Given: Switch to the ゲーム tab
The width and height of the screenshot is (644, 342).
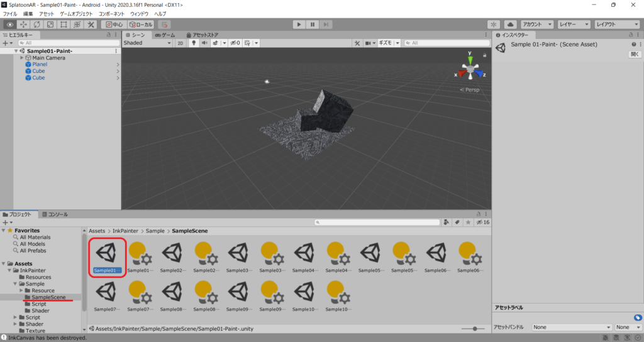Looking at the screenshot, I should tap(165, 35).
